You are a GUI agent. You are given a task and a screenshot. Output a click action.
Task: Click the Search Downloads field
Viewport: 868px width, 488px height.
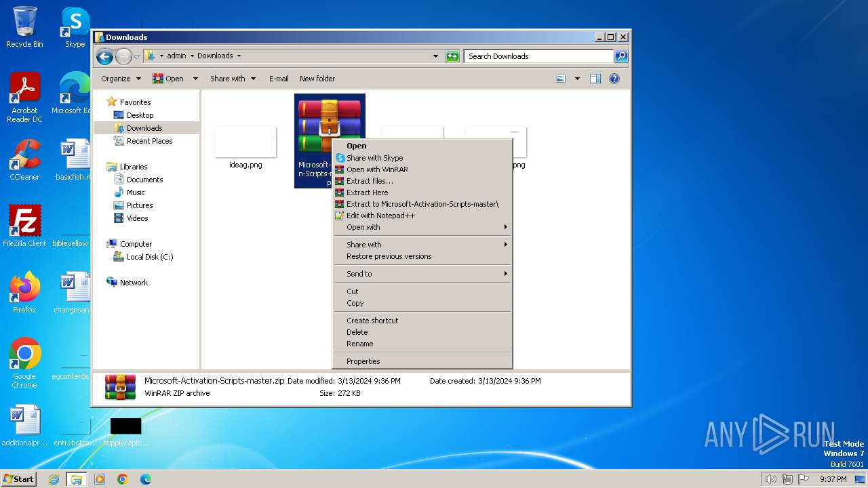pos(539,56)
